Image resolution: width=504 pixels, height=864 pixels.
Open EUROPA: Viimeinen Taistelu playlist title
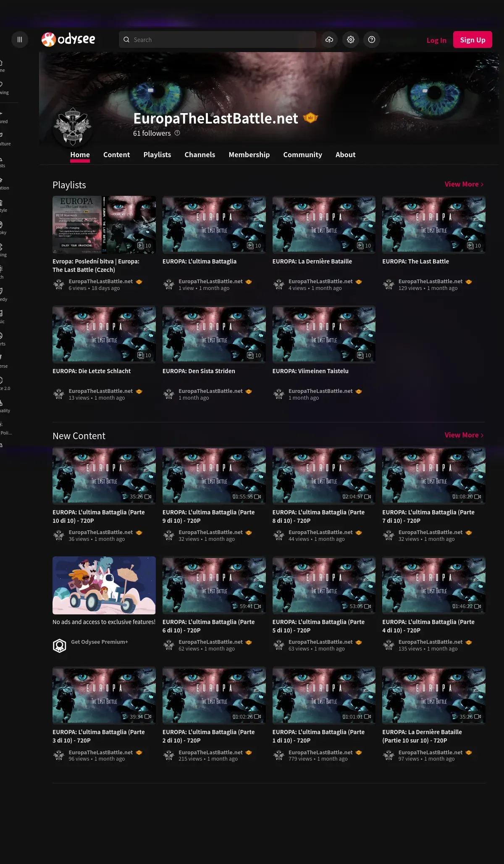click(310, 371)
